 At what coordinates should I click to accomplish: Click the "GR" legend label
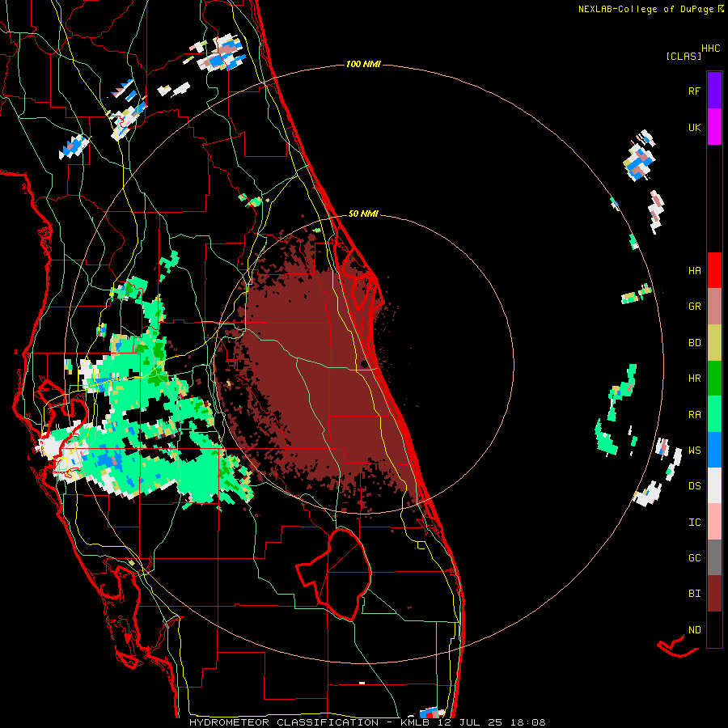coord(694,307)
